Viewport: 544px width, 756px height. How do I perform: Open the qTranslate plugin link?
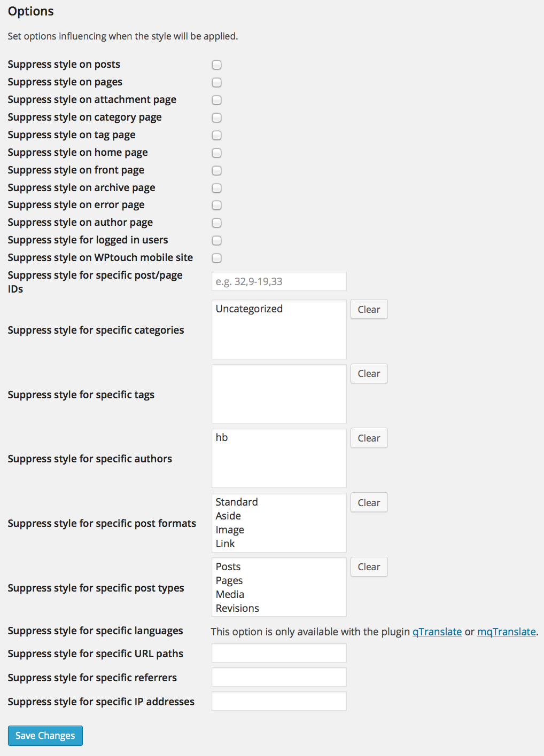pos(437,632)
